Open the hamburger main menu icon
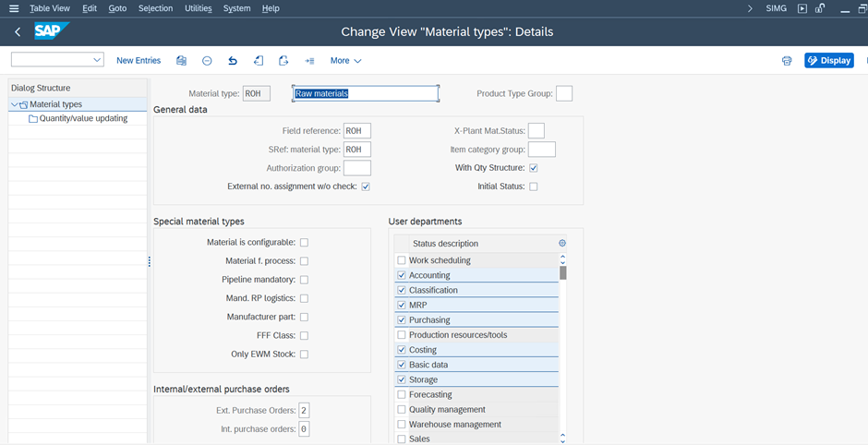The width and height of the screenshot is (868, 445). tap(15, 8)
